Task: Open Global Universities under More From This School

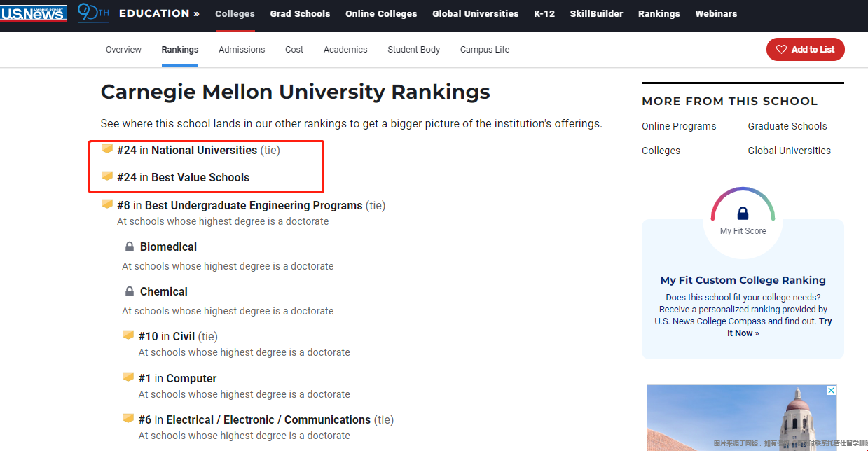Action: pos(789,151)
